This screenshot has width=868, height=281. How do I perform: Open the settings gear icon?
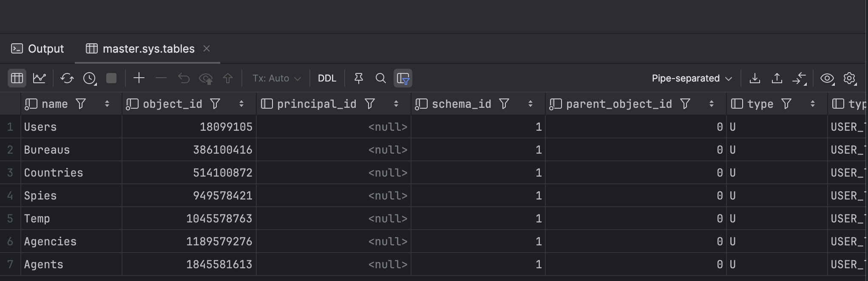tap(849, 79)
